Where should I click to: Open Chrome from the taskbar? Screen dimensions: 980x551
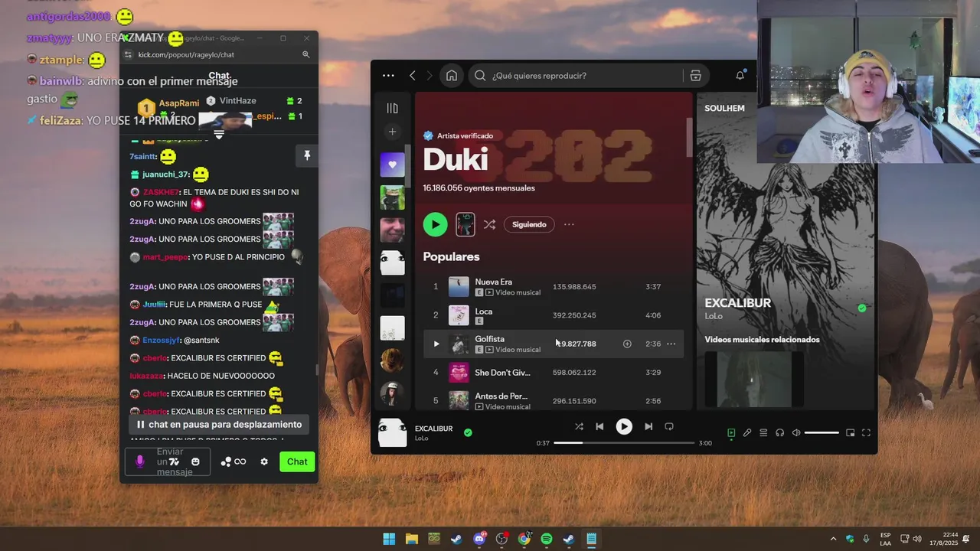524,539
